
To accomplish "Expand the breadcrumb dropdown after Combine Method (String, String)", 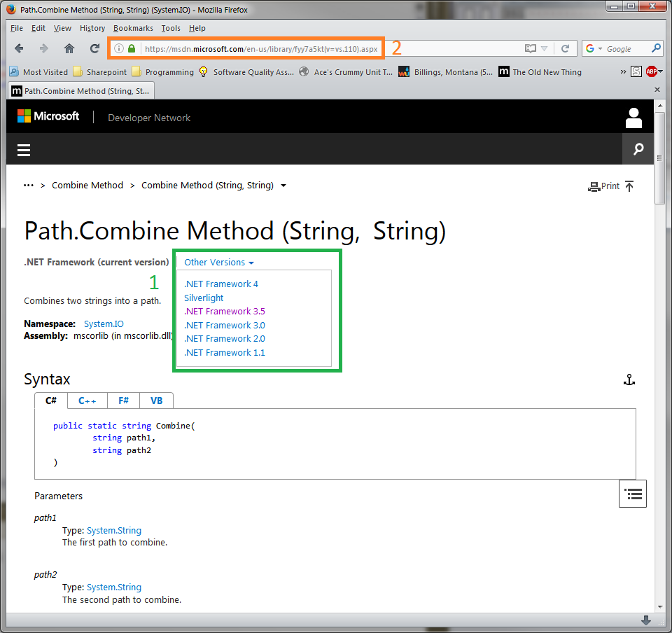I will (x=283, y=186).
